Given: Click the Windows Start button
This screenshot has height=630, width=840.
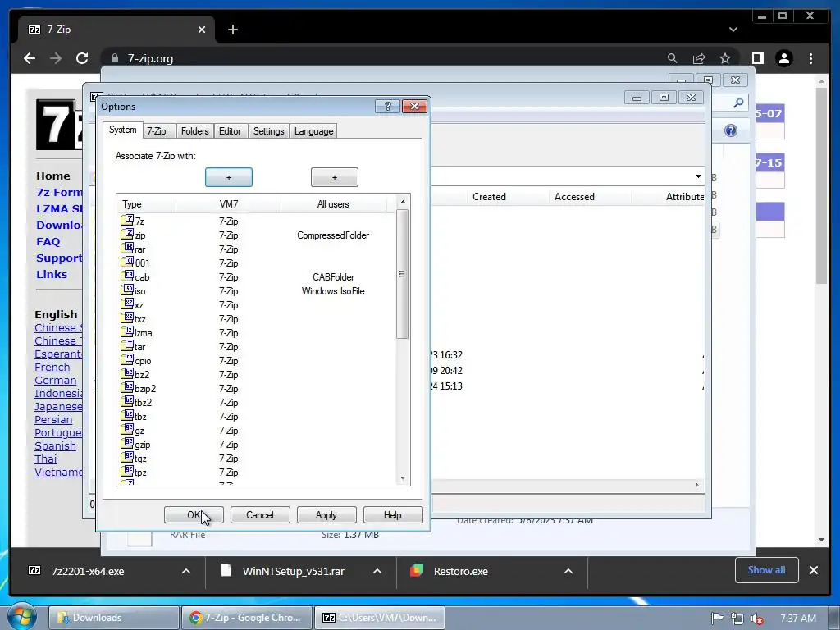Looking at the screenshot, I should tap(21, 617).
